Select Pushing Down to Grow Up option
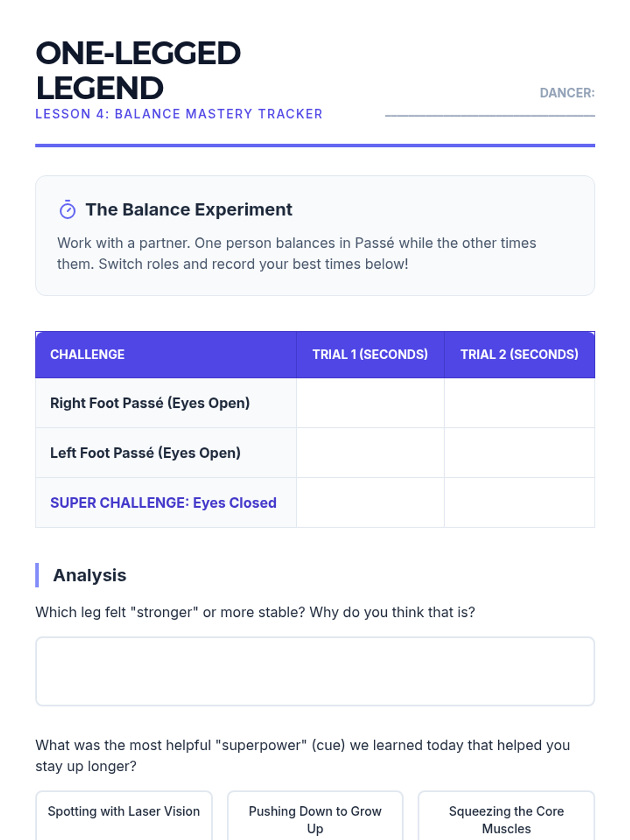 point(315,819)
